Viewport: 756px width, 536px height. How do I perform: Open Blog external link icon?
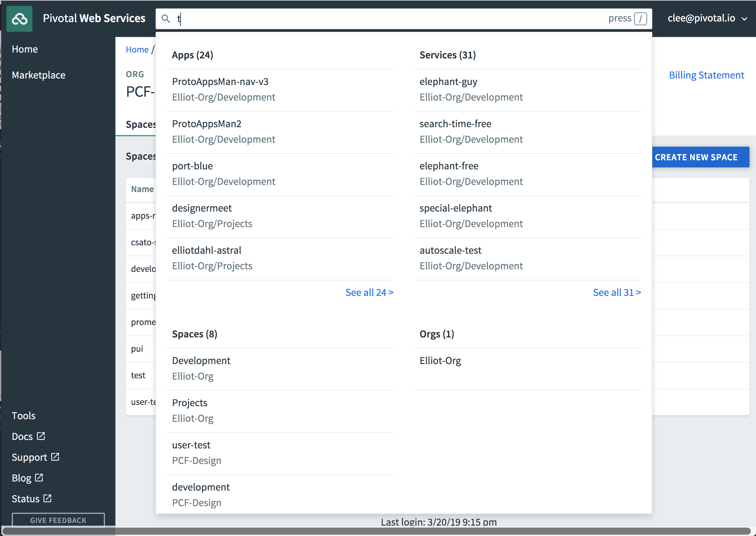39,478
